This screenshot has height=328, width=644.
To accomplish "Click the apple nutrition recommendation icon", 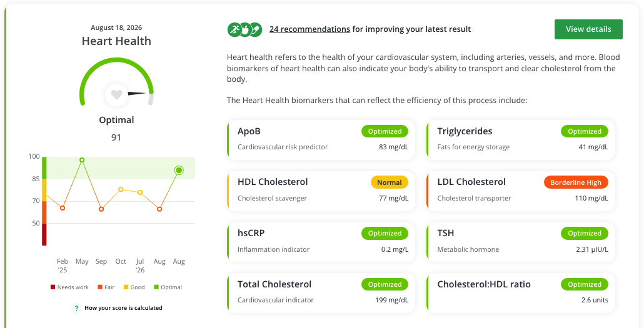I will pyautogui.click(x=245, y=29).
